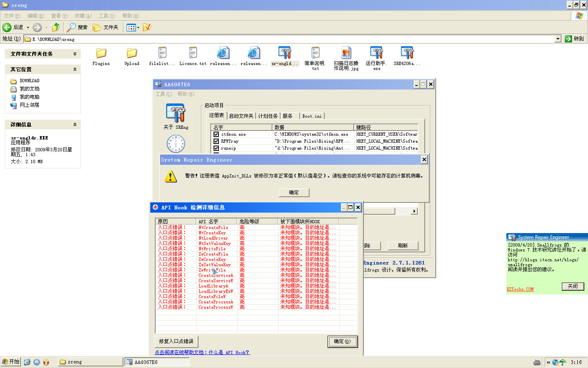The height and width of the screenshot is (368, 588).
Task: Uncheck the runeip startup entry
Action: coord(216,148)
